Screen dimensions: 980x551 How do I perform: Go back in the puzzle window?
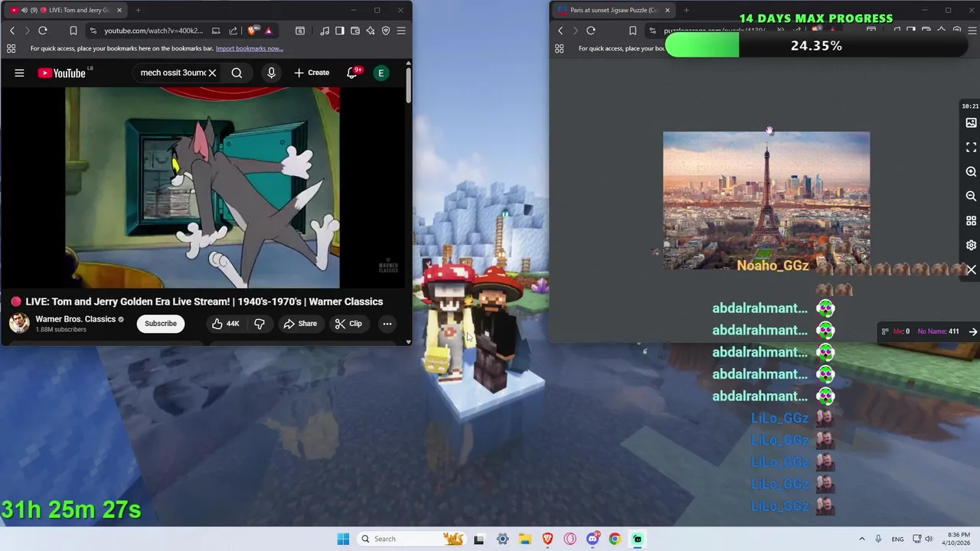coord(560,31)
